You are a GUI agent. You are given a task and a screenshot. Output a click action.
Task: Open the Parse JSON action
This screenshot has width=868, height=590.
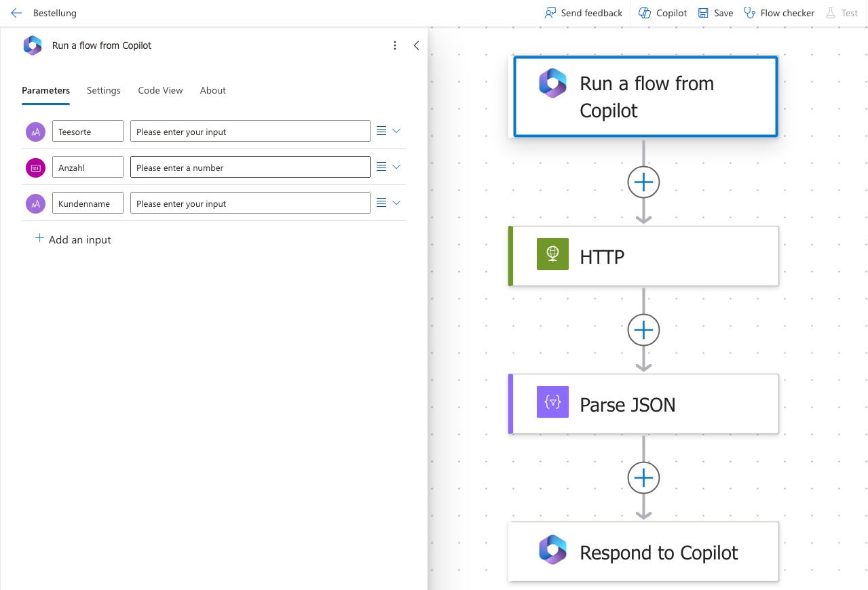coord(643,404)
